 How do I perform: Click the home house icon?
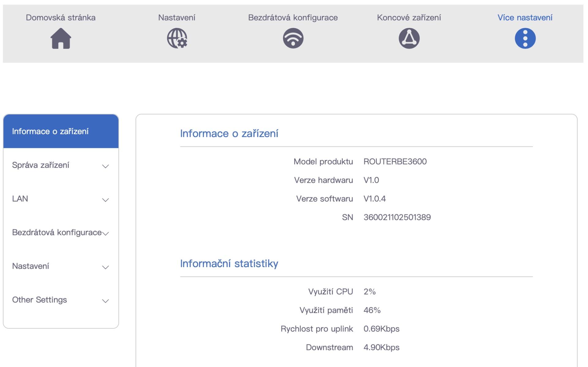pyautogui.click(x=61, y=38)
